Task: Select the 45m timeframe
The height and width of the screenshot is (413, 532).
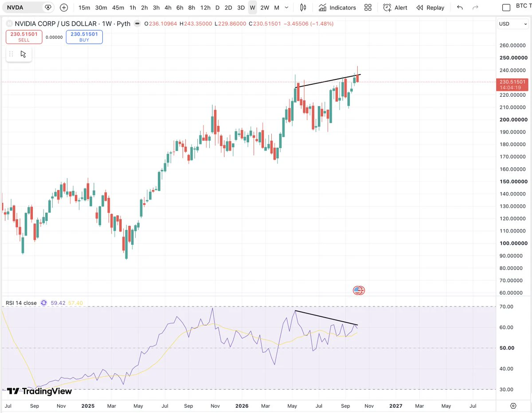Action: click(118, 8)
